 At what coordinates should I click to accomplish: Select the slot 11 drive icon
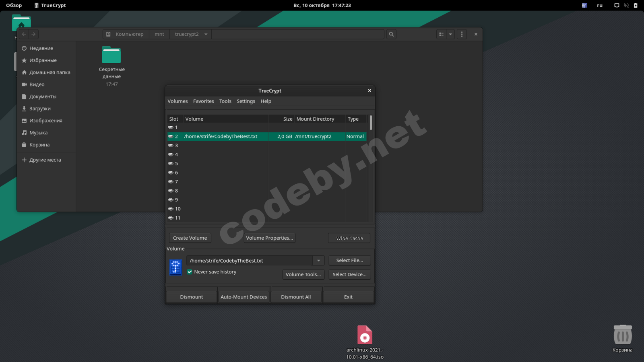point(171,218)
